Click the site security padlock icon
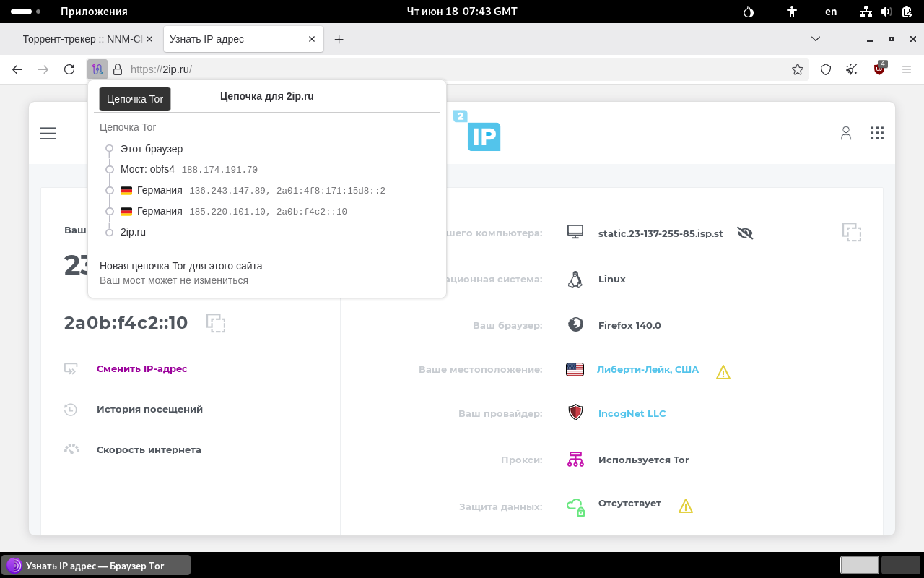 pyautogui.click(x=118, y=69)
